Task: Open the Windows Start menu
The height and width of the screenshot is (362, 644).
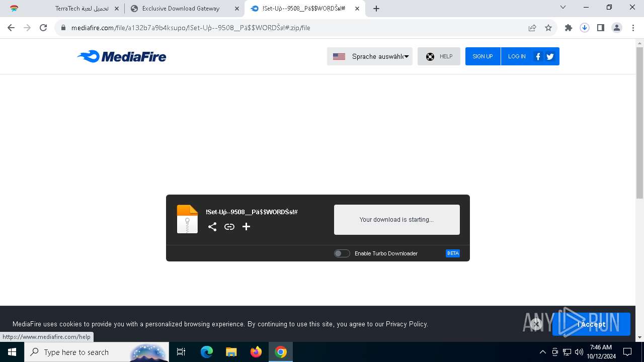Action: tap(12, 352)
